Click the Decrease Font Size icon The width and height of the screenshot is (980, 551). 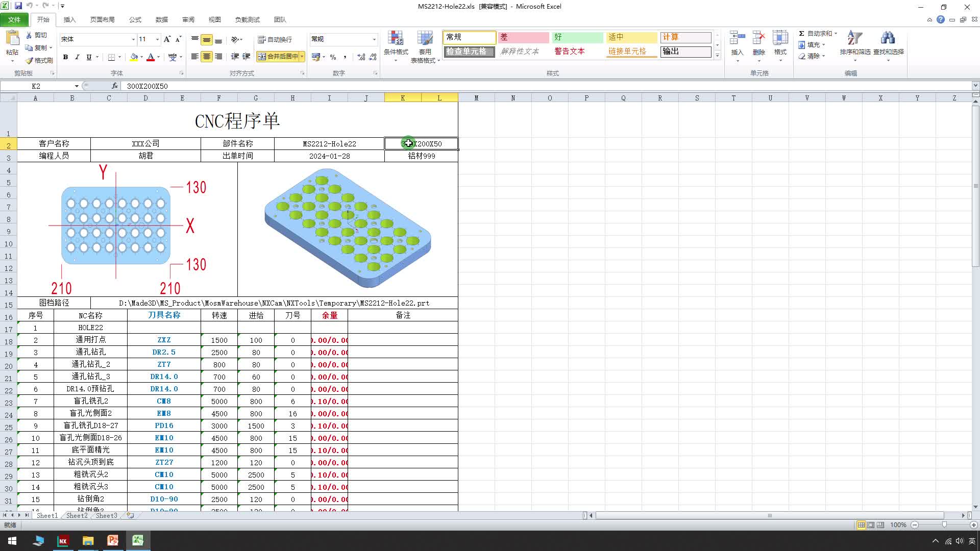click(x=178, y=39)
